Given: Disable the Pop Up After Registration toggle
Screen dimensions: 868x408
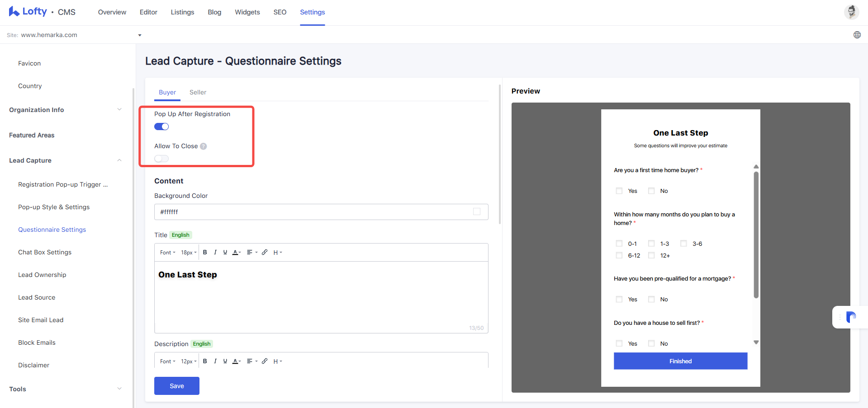Looking at the screenshot, I should [161, 127].
